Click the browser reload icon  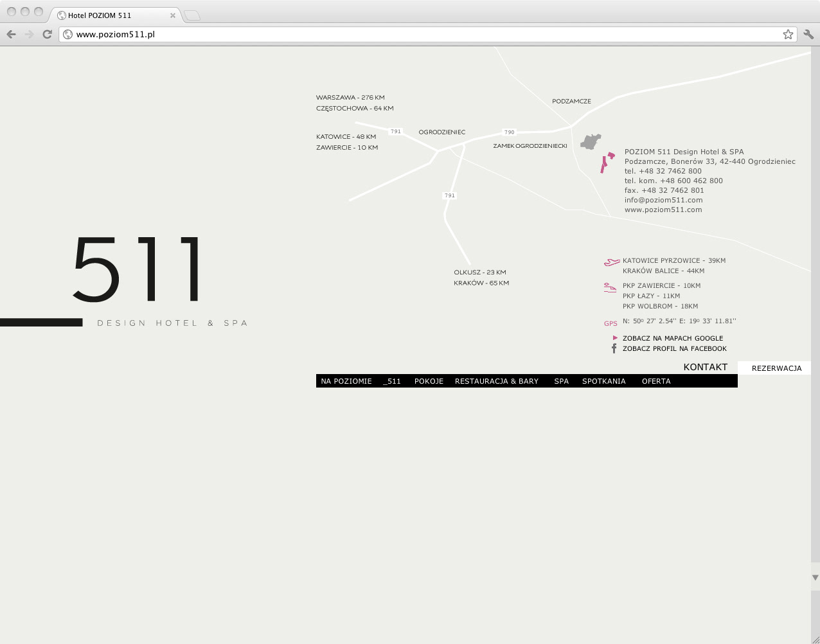[x=47, y=34]
